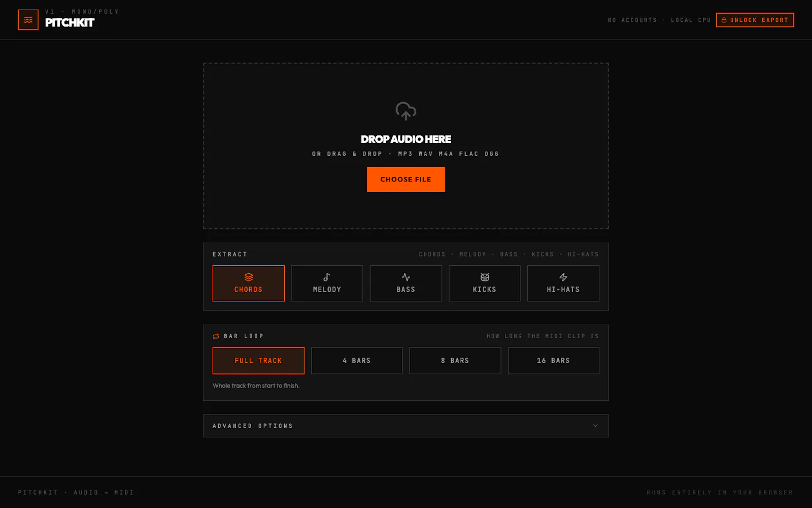
Task: Open the Advanced Options section label
Action: pos(253,426)
